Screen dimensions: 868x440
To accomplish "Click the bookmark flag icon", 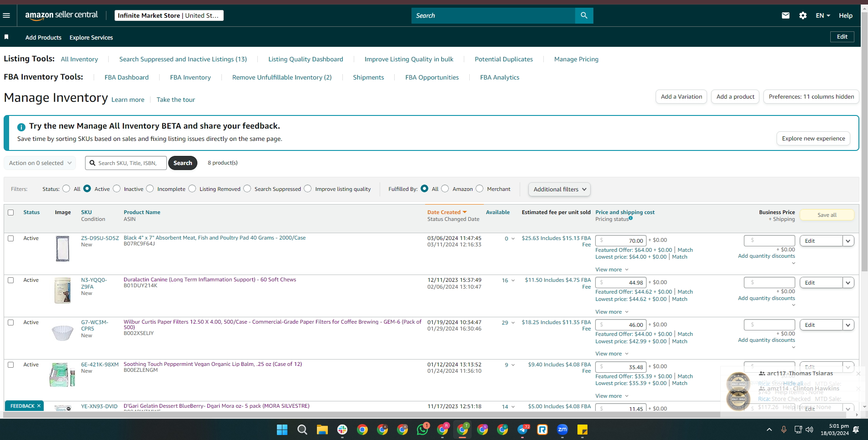I will 6,37.
